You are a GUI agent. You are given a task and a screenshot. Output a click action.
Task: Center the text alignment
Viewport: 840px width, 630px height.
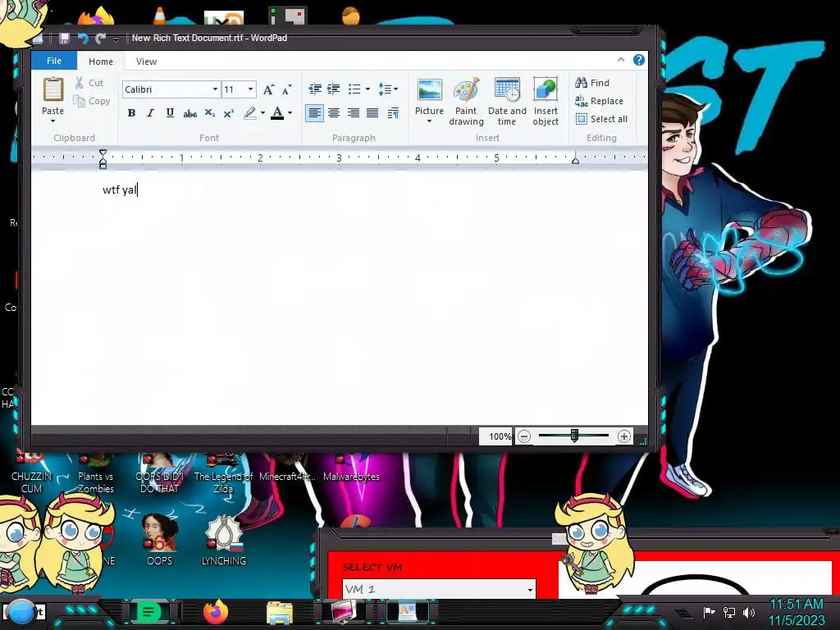334,113
